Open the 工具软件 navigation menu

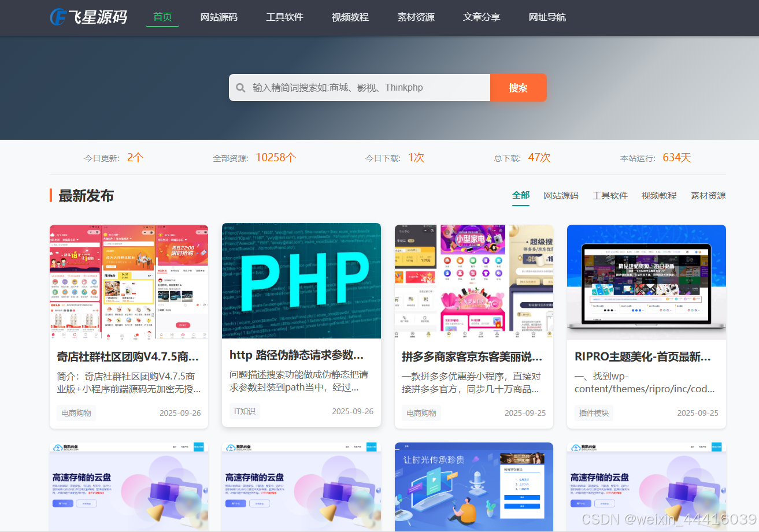(x=284, y=17)
